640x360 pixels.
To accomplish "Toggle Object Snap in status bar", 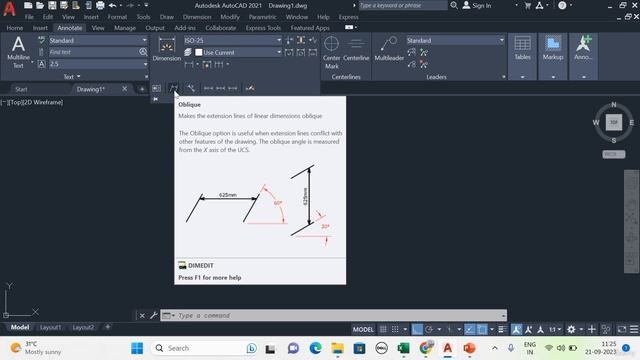I will tap(482, 329).
